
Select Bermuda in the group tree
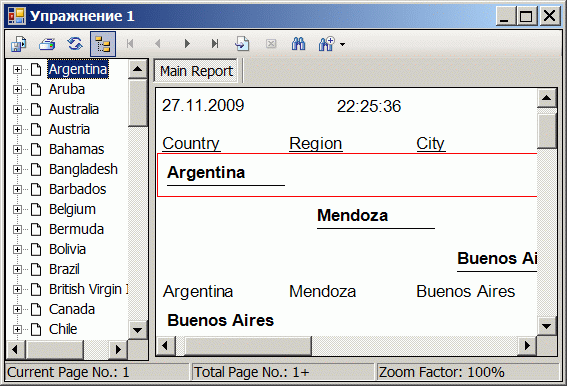[77, 229]
